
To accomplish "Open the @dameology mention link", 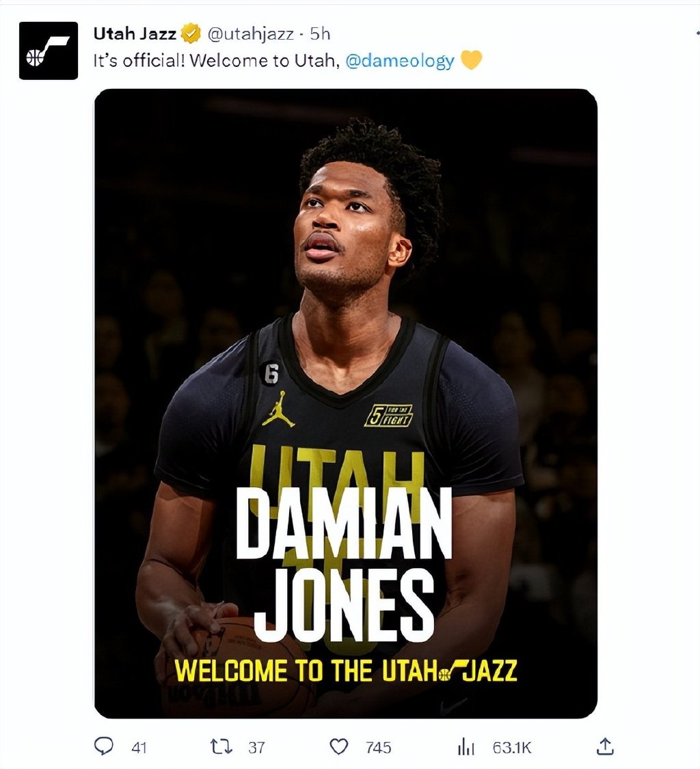I will coord(400,61).
